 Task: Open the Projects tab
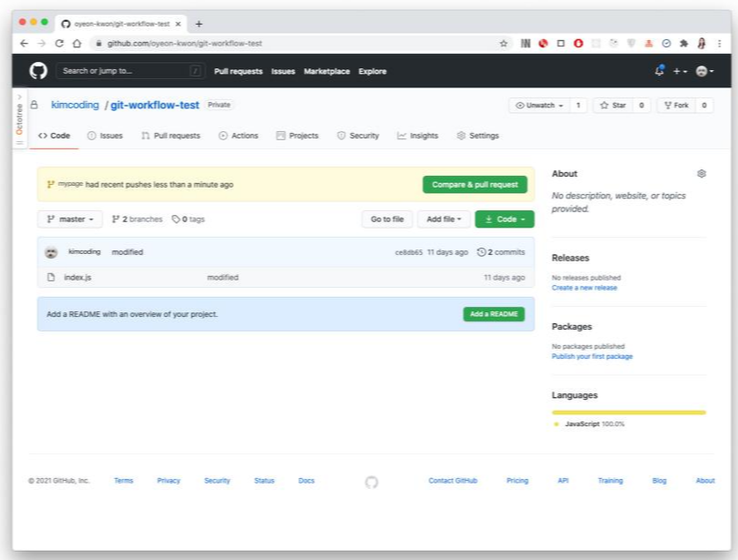click(297, 136)
